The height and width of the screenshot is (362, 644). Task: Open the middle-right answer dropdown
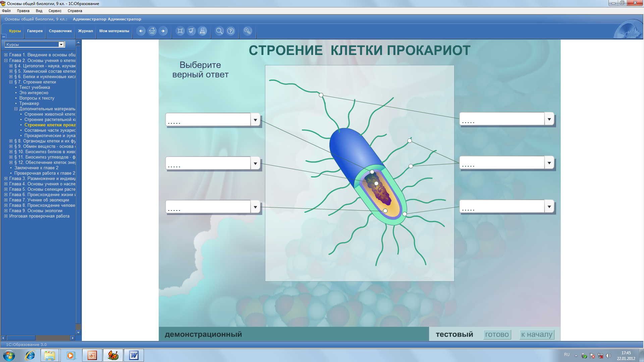tap(549, 163)
